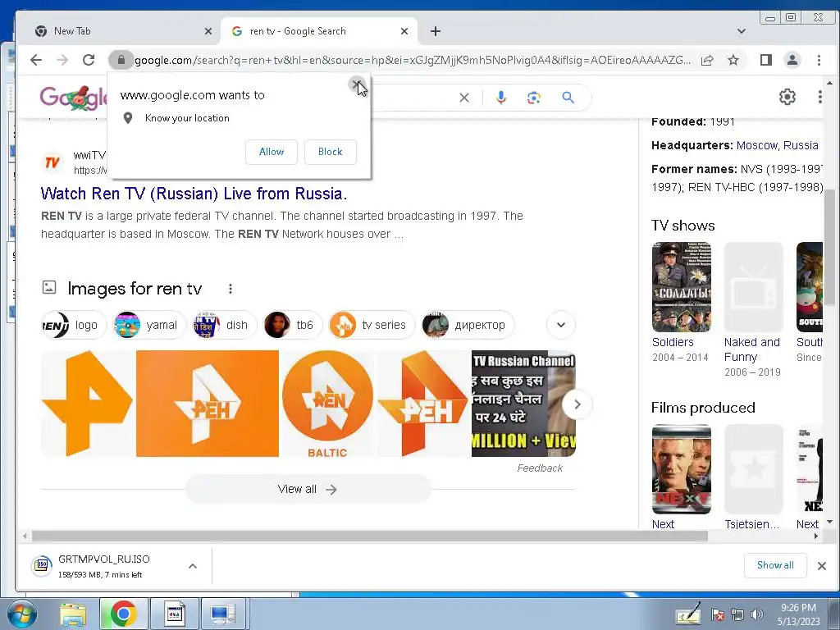Viewport: 840px width, 630px height.
Task: Select the tb6 image filter chip
Action: (x=292, y=325)
